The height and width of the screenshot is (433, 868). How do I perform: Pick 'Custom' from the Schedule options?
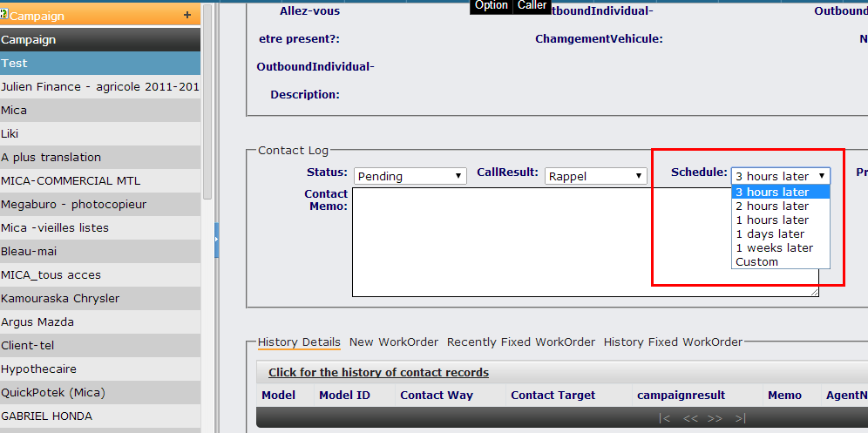tap(756, 261)
